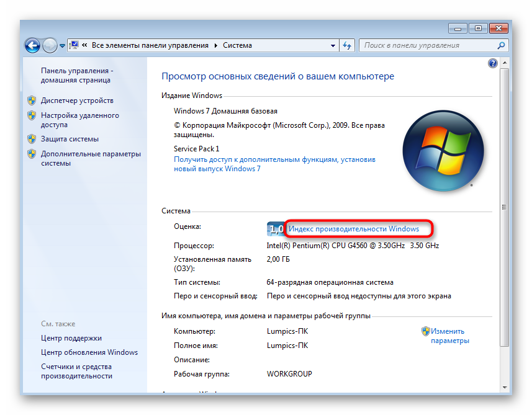Image resolution: width=532 pixels, height=415 pixels.
Task: Click the Windows Experience Index score badge
Action: click(275, 229)
